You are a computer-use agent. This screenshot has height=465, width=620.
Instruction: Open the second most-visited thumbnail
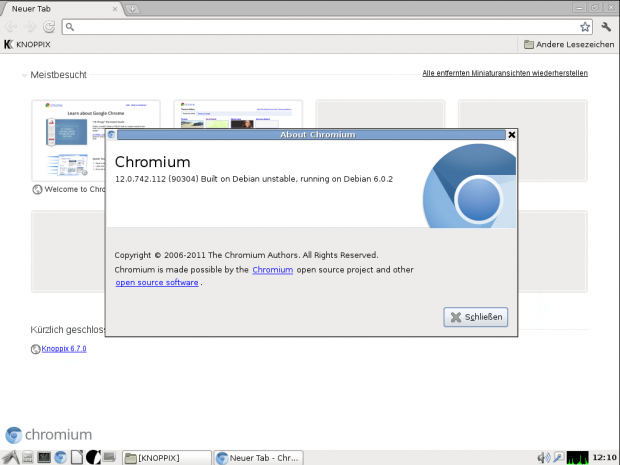pos(238,115)
